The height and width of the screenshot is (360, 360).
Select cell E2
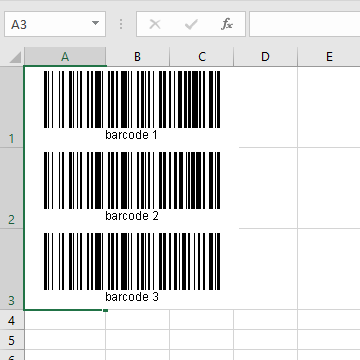(329, 188)
